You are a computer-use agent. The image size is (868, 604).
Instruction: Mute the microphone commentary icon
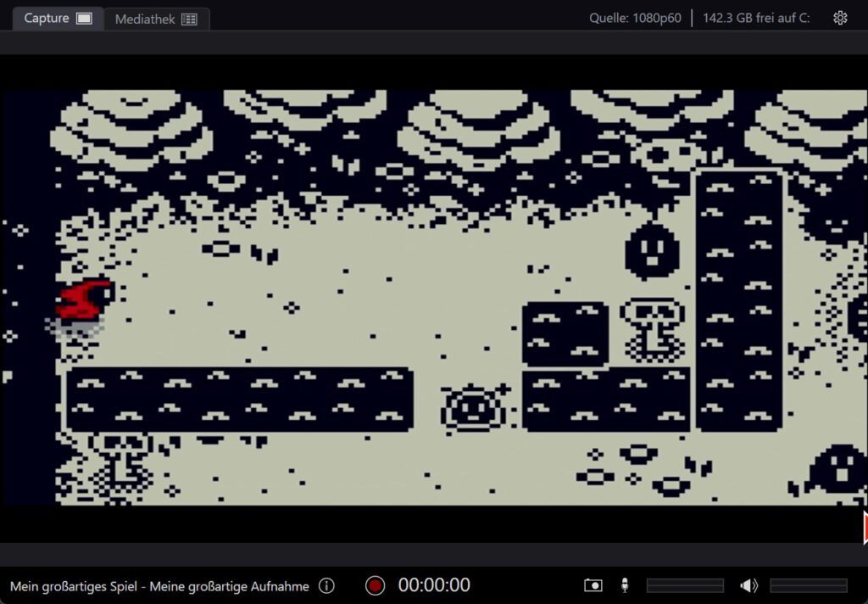point(625,585)
